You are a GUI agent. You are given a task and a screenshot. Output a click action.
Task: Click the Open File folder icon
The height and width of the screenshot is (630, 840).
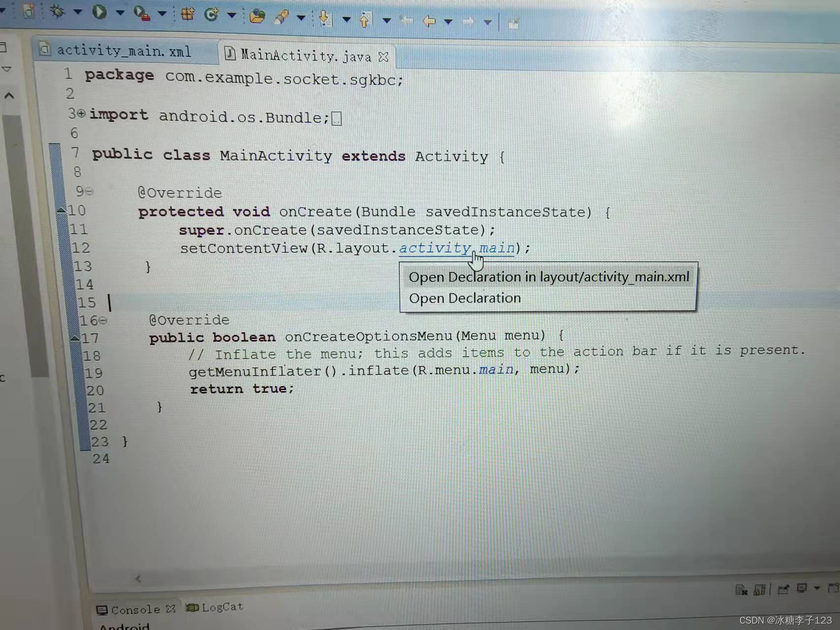[257, 17]
